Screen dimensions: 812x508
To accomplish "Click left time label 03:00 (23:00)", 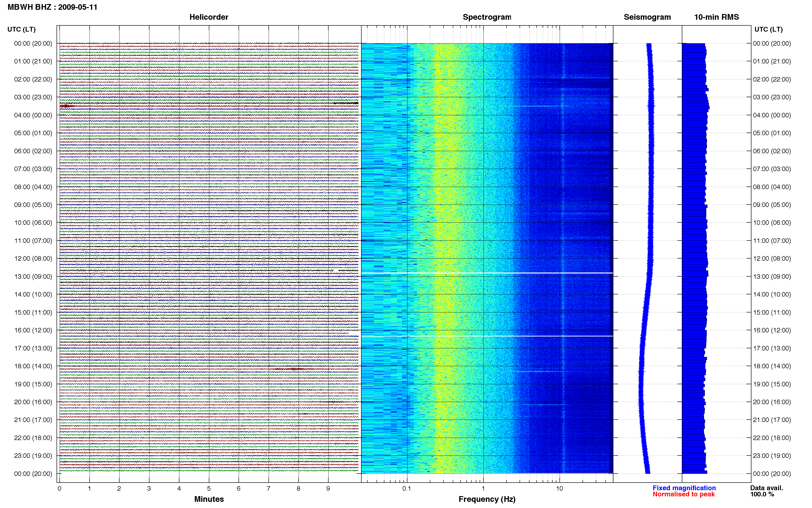I will (33, 97).
